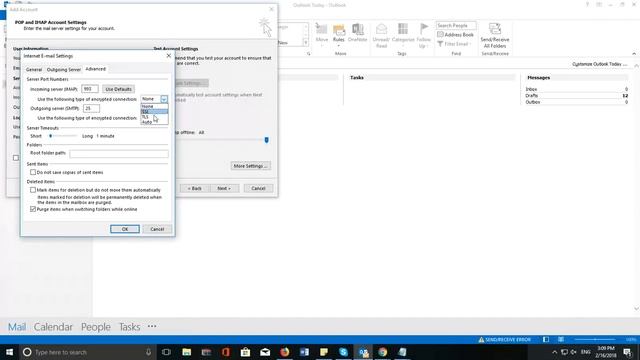This screenshot has height=360, width=640.
Task: Click the zoom slider in status bar
Action: click(594, 340)
